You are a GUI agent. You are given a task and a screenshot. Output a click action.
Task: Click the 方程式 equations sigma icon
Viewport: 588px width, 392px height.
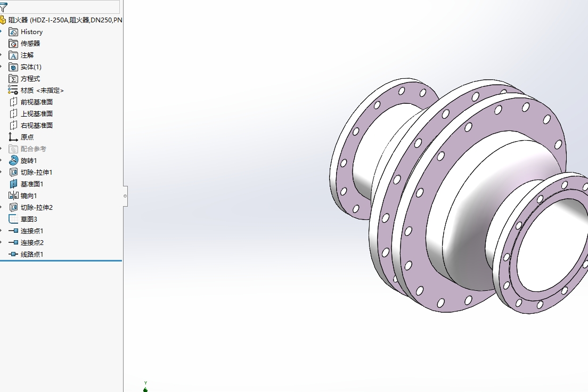(13, 78)
